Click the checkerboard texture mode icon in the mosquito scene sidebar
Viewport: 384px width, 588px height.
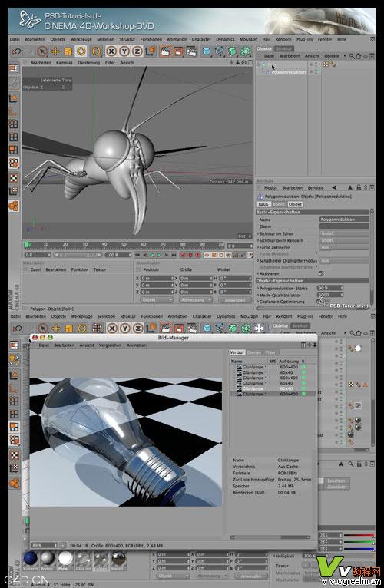point(14,177)
